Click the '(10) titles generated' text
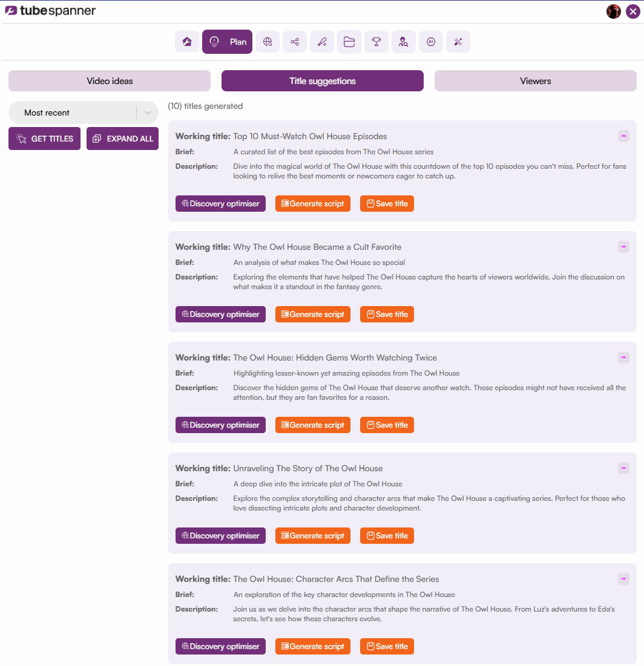Screen dimensions: 644x666 pyautogui.click(x=205, y=106)
